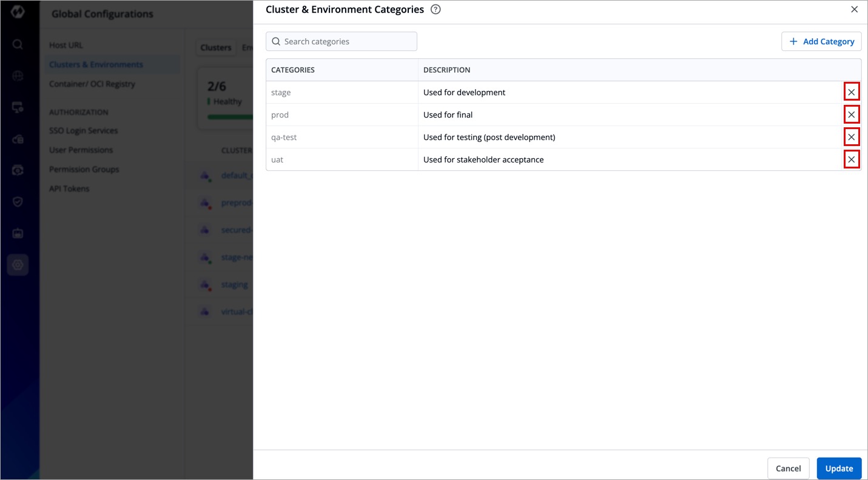This screenshot has height=480, width=868.
Task: Remove the prod category row
Action: pos(852,115)
